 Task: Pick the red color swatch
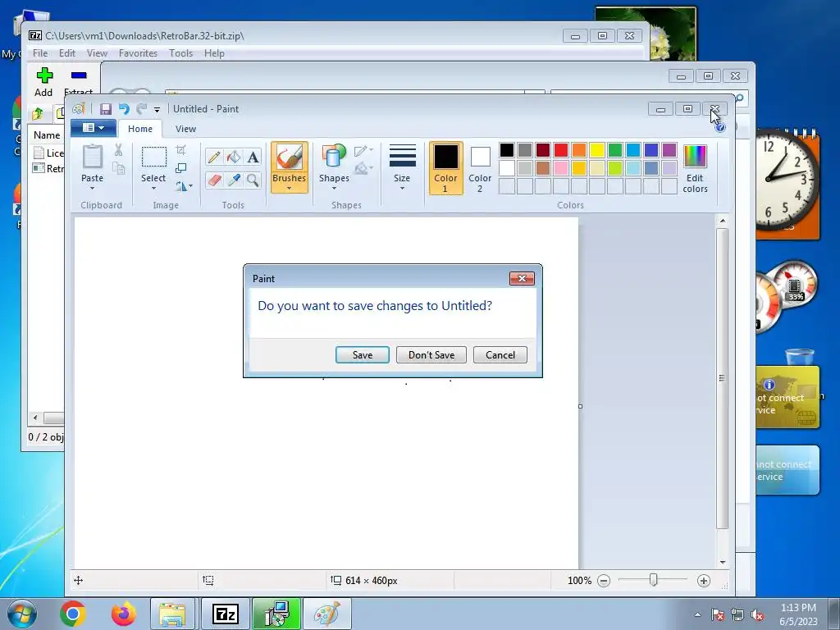click(x=561, y=150)
